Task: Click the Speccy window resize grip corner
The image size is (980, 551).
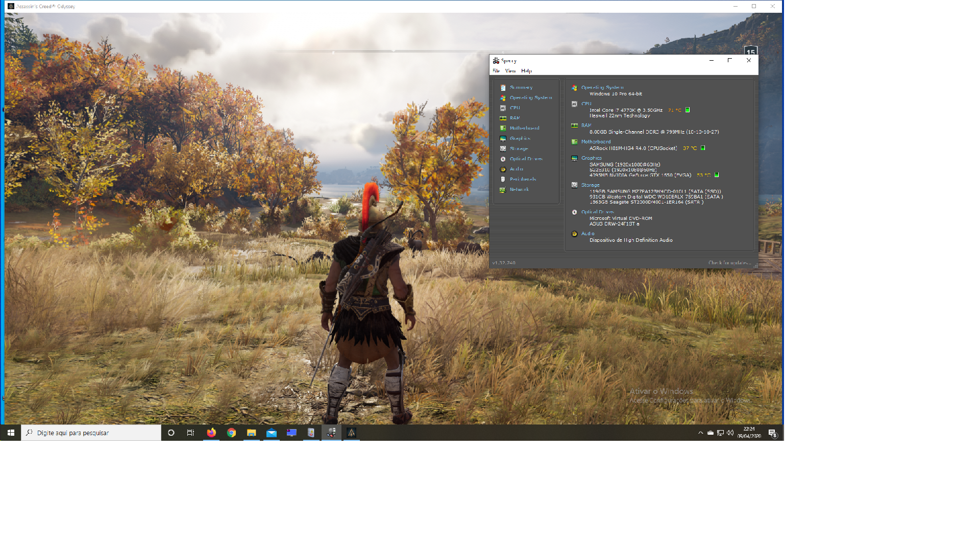Action: (x=755, y=266)
